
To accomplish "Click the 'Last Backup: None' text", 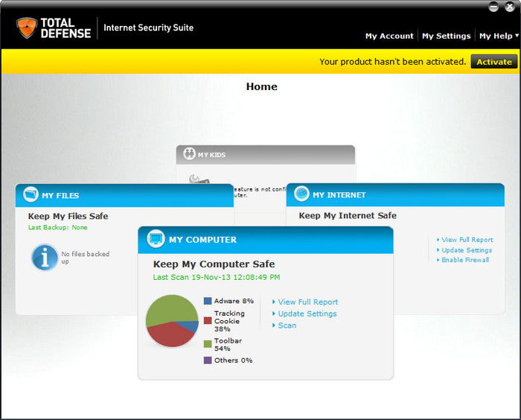I will point(58,227).
